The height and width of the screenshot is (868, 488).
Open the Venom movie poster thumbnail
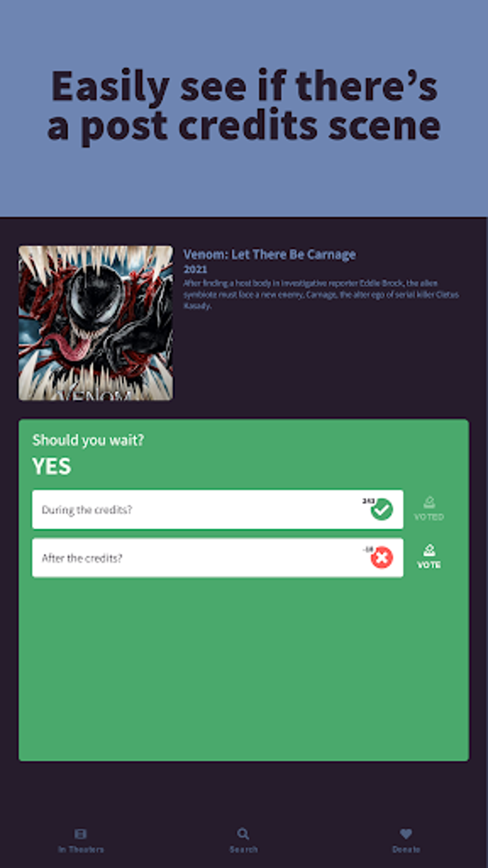(x=96, y=323)
